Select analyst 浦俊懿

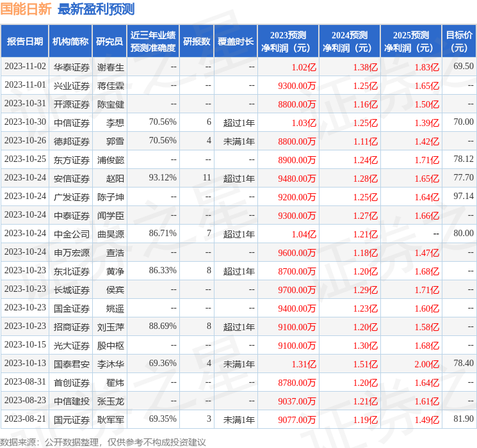(111, 160)
